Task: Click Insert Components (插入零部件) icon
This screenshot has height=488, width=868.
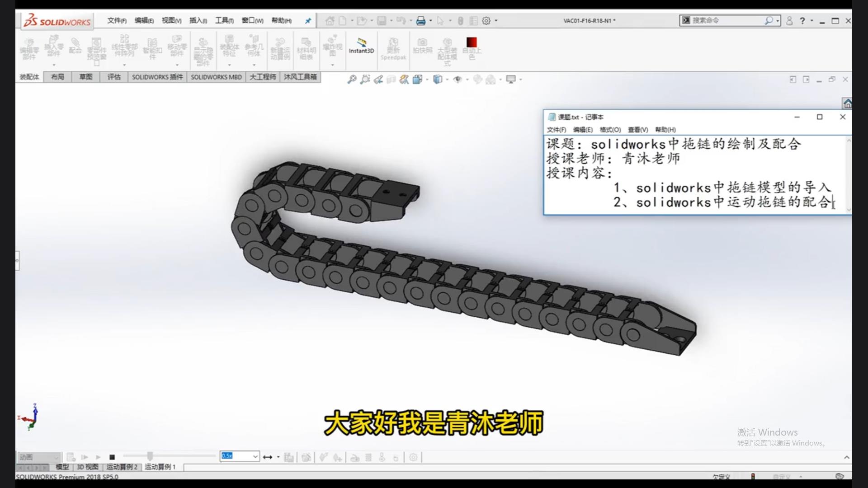Action: click(x=54, y=46)
